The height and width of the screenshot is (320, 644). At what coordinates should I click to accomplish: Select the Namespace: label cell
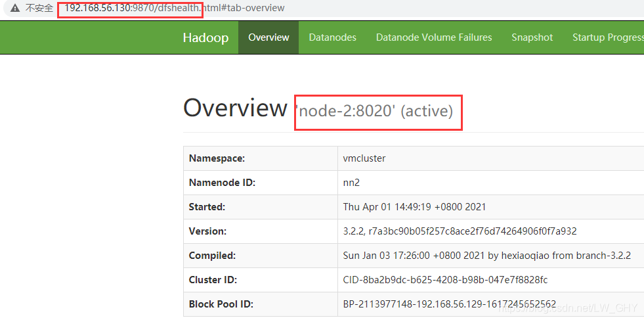261,158
